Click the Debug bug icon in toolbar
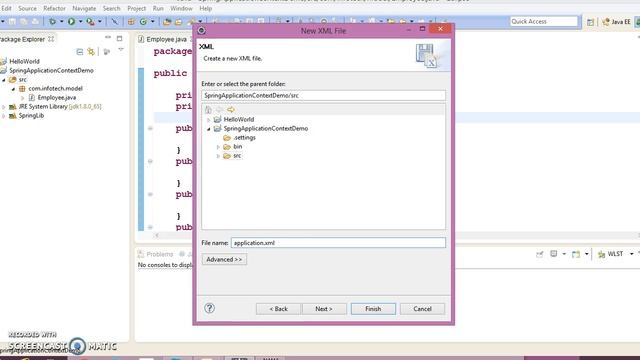The width and height of the screenshot is (640, 360). (52, 21)
